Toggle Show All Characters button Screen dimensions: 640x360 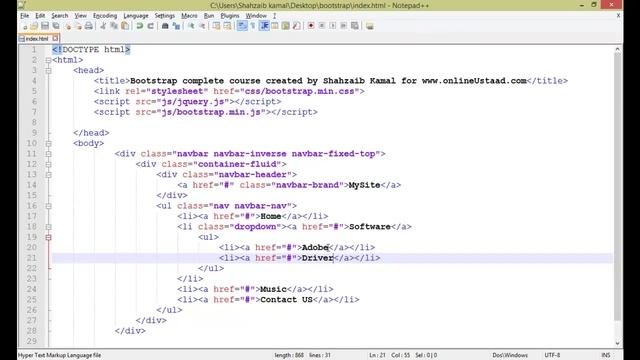click(253, 26)
